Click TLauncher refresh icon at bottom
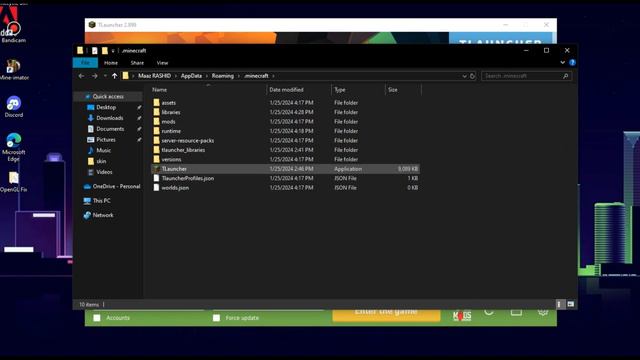 [x=489, y=312]
